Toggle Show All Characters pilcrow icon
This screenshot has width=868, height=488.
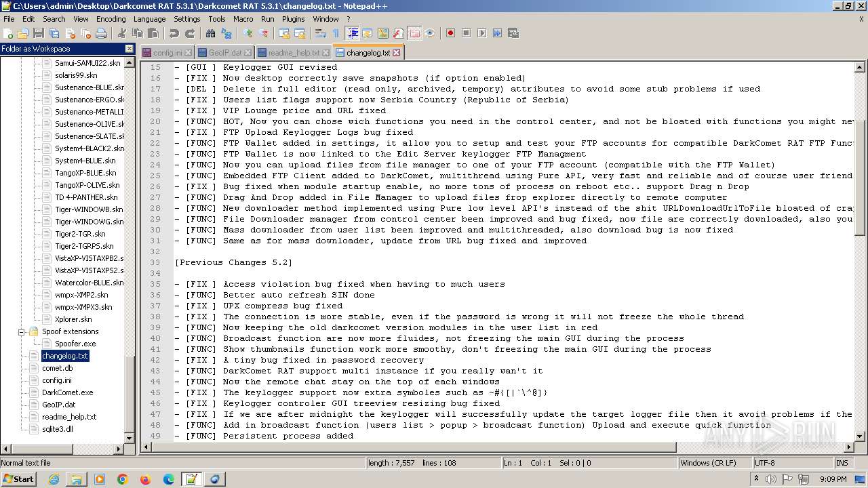point(336,33)
